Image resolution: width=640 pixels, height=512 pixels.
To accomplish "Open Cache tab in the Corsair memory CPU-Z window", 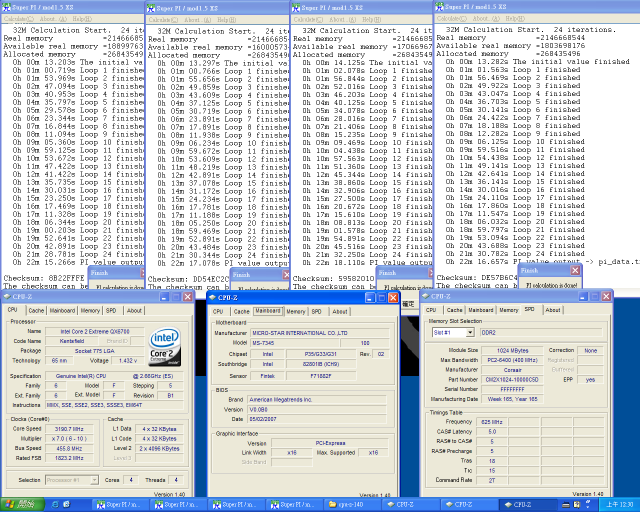I will click(454, 310).
